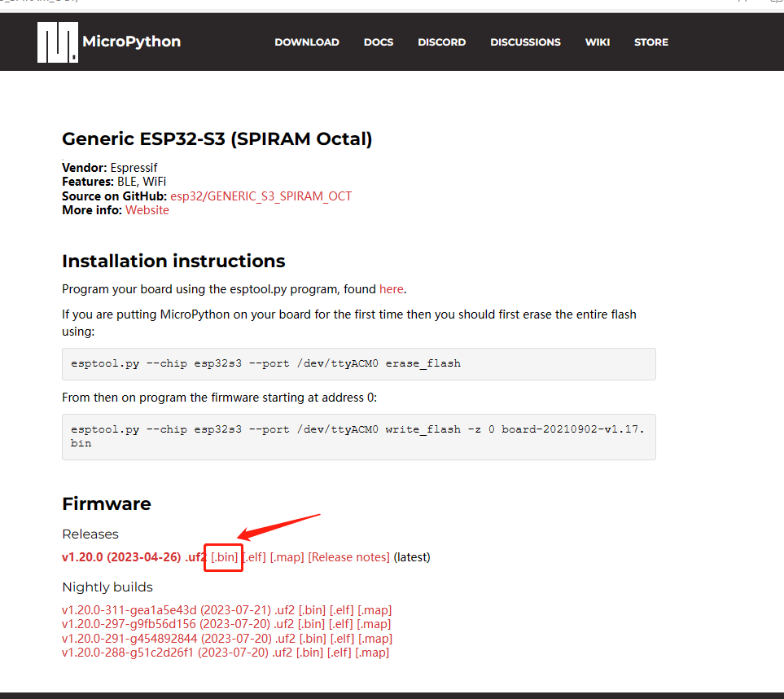Click the 'Features: BLE, WiFi' text
784x699 pixels.
[114, 182]
